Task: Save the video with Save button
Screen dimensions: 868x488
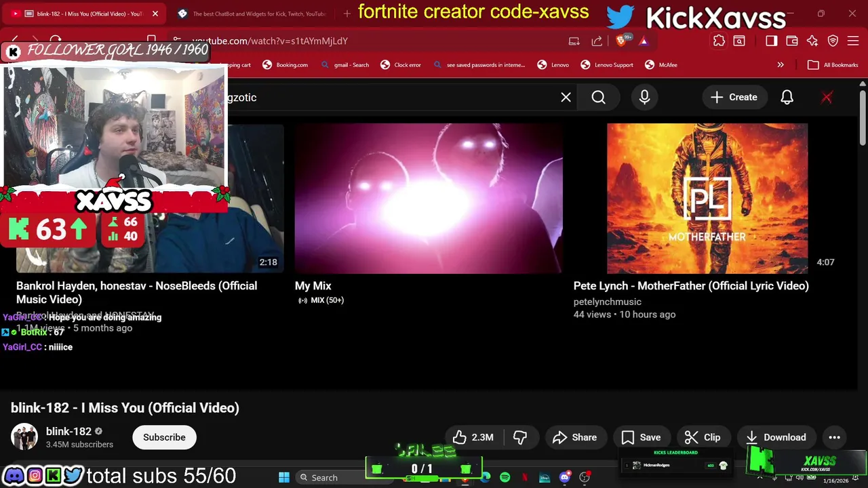Action: click(x=642, y=437)
